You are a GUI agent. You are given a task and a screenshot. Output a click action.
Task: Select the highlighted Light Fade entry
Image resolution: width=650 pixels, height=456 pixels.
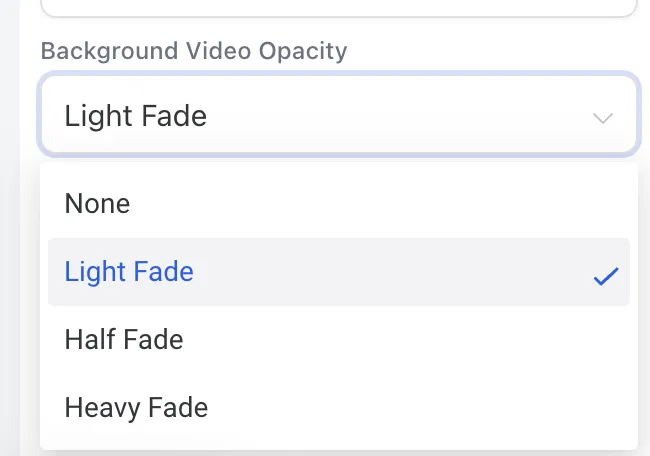coord(338,272)
